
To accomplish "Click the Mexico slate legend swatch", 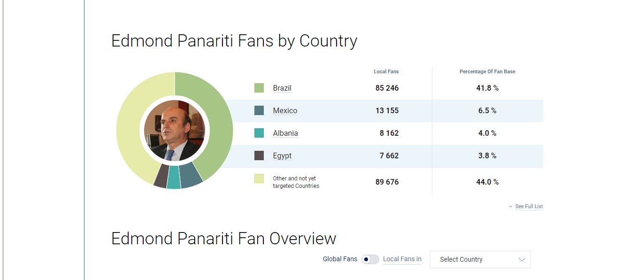I will pos(259,110).
